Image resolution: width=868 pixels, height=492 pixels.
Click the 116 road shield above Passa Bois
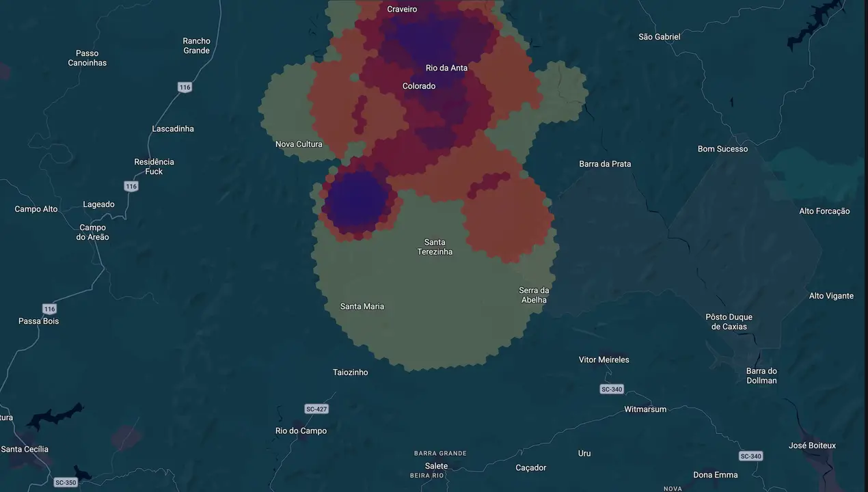click(49, 309)
